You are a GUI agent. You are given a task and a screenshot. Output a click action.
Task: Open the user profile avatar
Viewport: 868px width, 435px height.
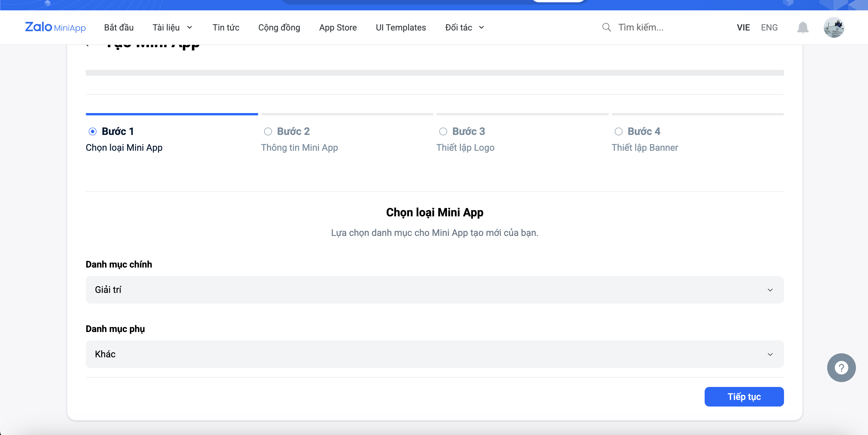(833, 27)
